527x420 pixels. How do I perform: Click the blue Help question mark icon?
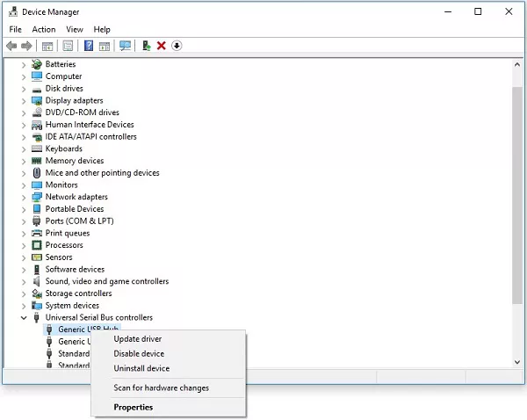point(89,46)
